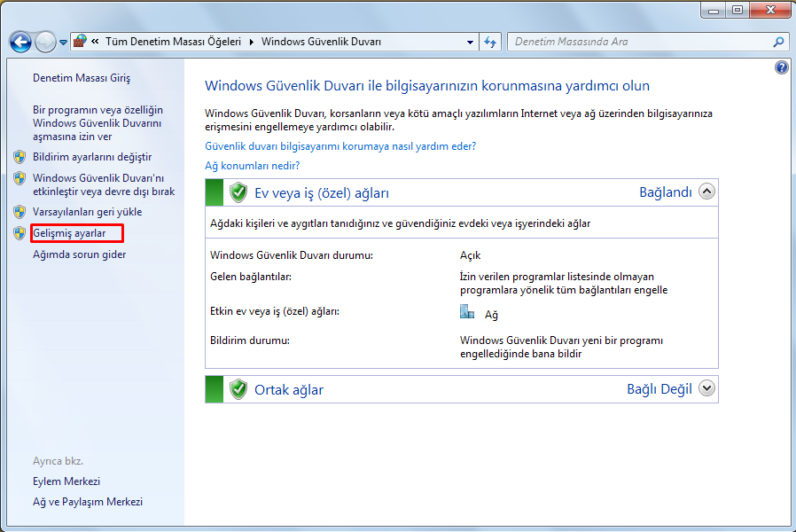Image resolution: width=796 pixels, height=532 pixels.
Task: Click shield icon beside Gelişmiş ayarlar
Action: pyautogui.click(x=20, y=233)
